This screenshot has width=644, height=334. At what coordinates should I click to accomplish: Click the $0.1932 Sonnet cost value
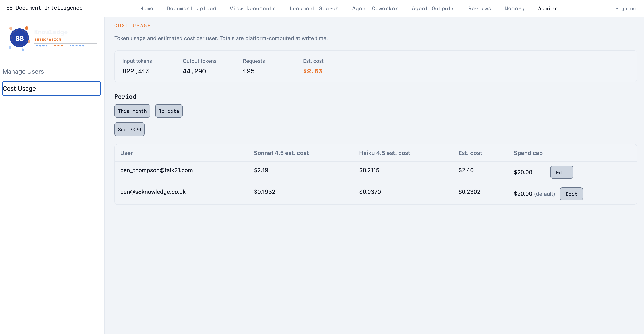(x=264, y=192)
